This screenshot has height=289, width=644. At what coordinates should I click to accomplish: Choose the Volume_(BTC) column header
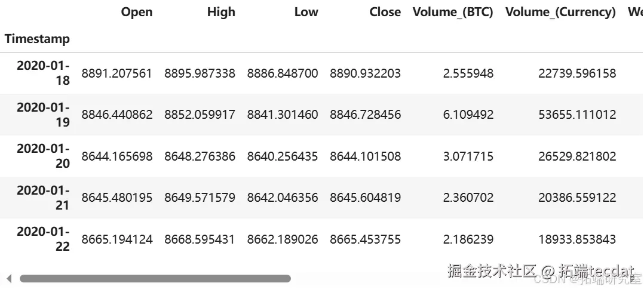(453, 13)
